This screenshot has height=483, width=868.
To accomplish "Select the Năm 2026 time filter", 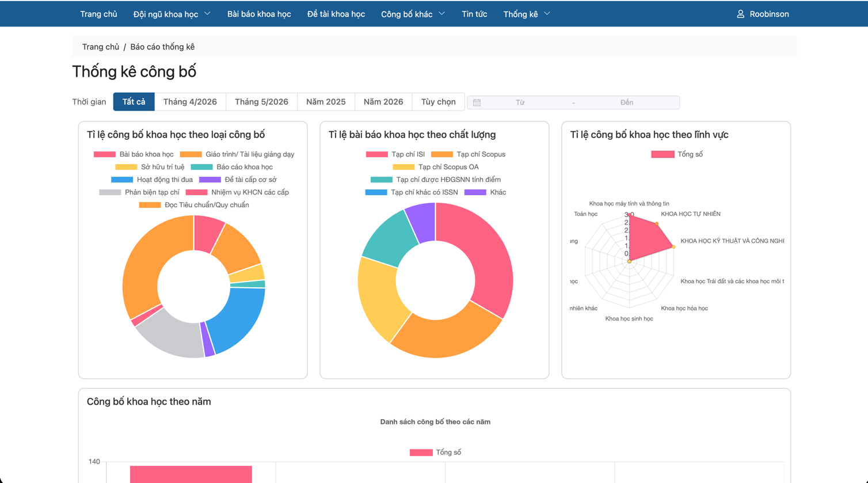I will tap(383, 102).
